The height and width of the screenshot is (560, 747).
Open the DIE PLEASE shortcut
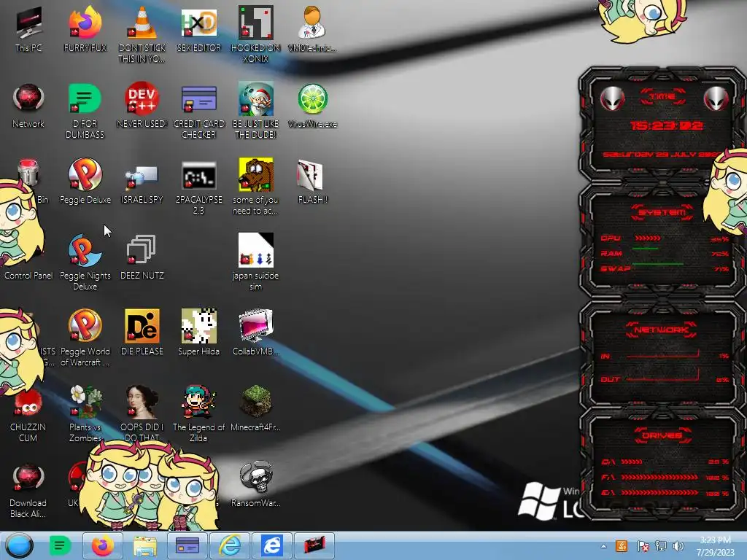click(142, 332)
